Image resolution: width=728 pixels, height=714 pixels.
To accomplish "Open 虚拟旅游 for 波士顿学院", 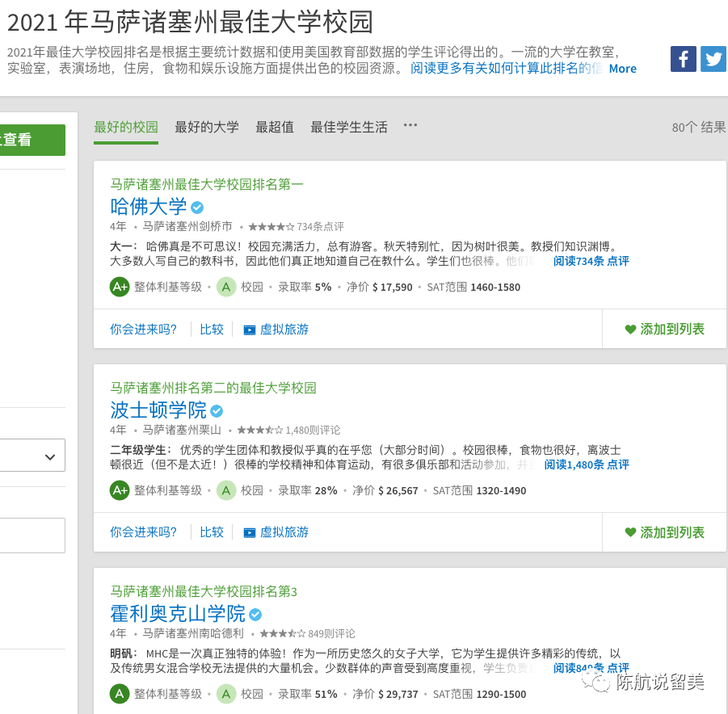I will [276, 532].
